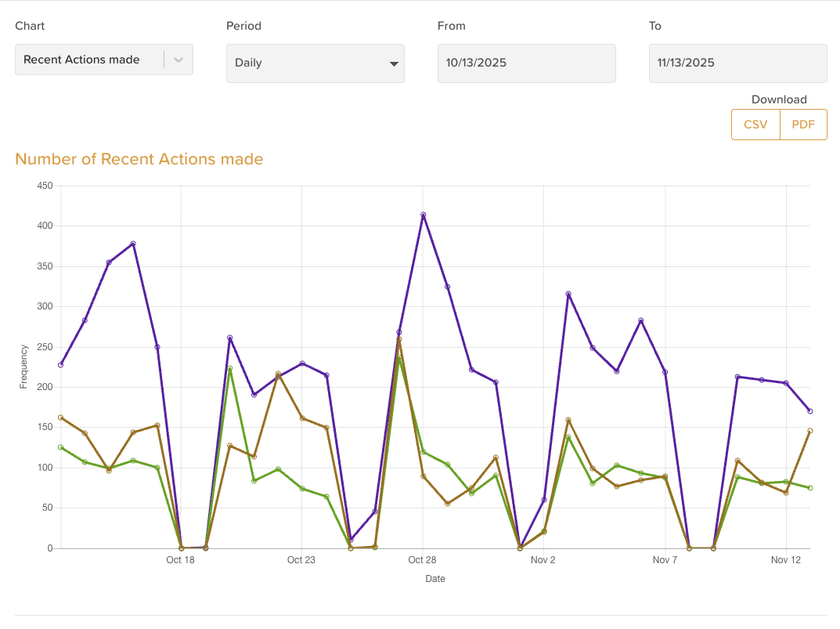
Task: Click the To date input field
Action: 737,63
